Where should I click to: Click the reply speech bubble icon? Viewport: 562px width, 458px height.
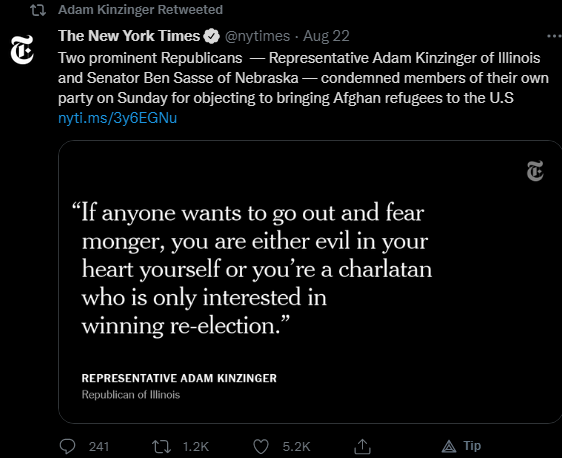pyautogui.click(x=67, y=447)
